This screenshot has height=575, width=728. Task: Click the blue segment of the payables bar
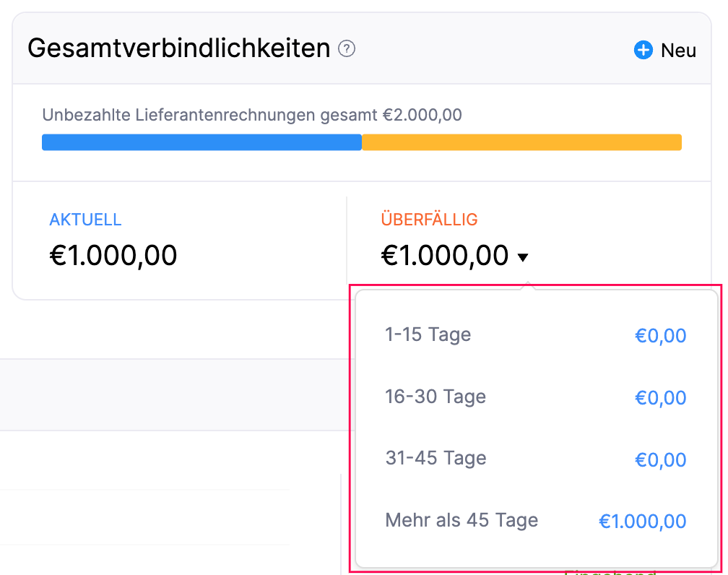(x=201, y=142)
